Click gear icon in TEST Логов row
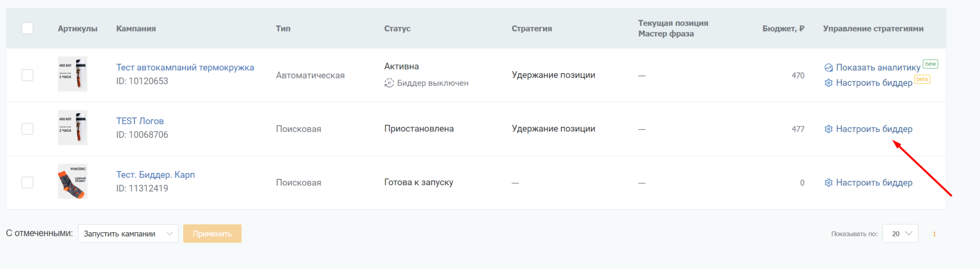The height and width of the screenshot is (269, 980). pyautogui.click(x=828, y=129)
